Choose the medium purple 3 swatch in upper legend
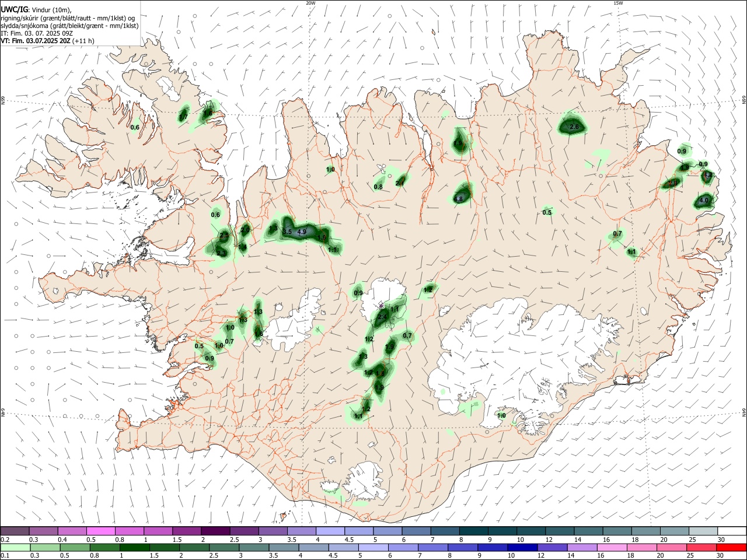Viewport: 747px width, 560px height. [273, 531]
